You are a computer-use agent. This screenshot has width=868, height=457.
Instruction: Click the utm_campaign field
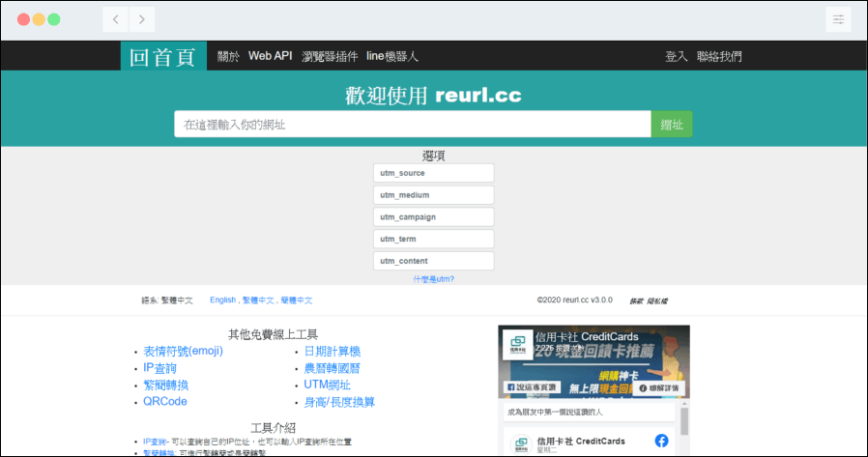point(433,216)
